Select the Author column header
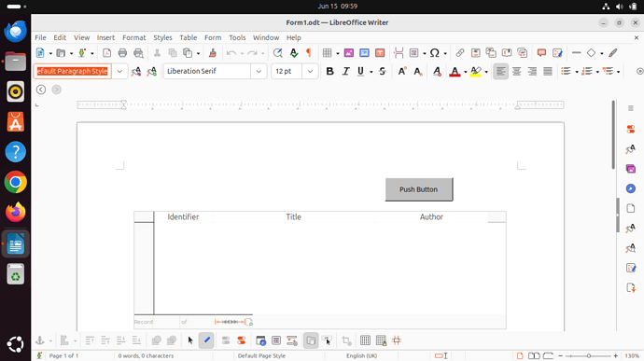This screenshot has width=644, height=361. (x=431, y=216)
